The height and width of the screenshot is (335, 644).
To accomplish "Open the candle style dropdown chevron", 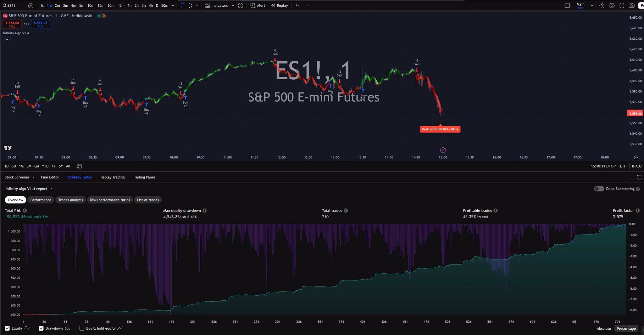I will [x=197, y=5].
